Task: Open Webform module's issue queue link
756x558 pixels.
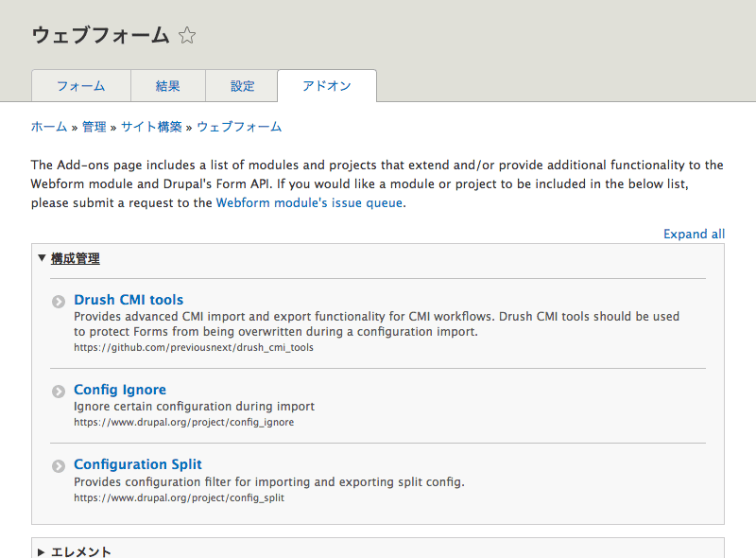Action: click(x=309, y=202)
